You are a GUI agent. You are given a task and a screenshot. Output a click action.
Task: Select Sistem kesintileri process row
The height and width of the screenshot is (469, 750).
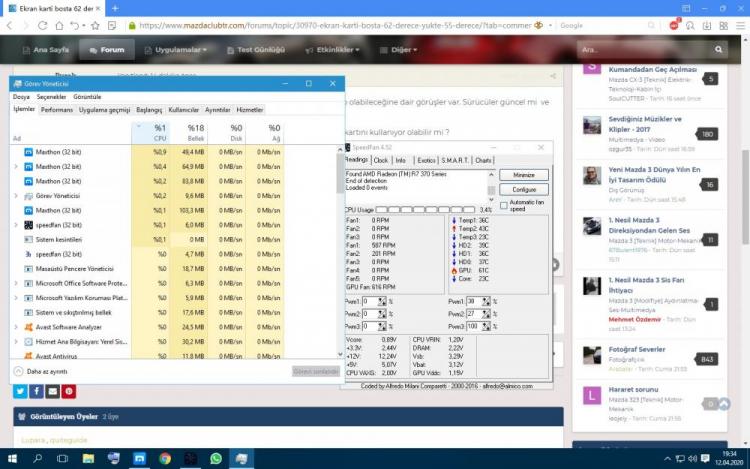click(148, 240)
